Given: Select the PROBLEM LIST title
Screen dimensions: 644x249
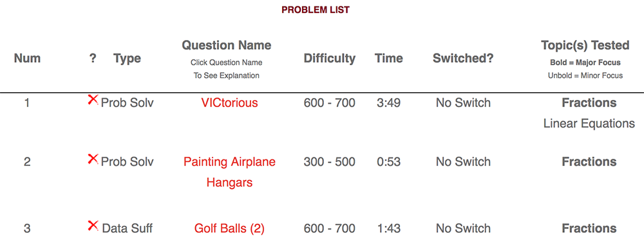Looking at the screenshot, I should click(x=316, y=10).
